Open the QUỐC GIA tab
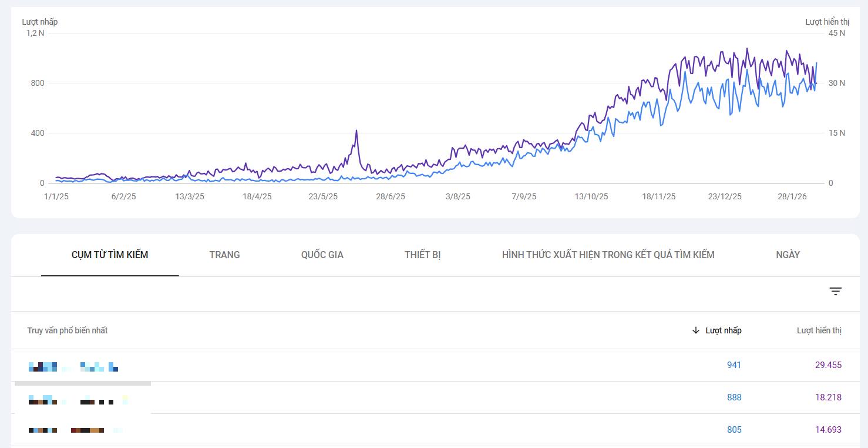868x448 pixels. 322,255
